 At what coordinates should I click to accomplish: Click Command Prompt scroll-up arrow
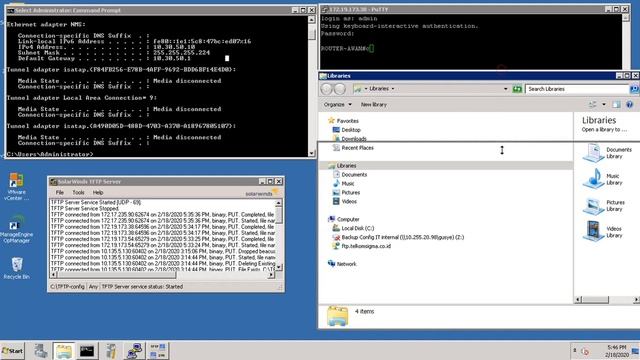pyautogui.click(x=311, y=19)
